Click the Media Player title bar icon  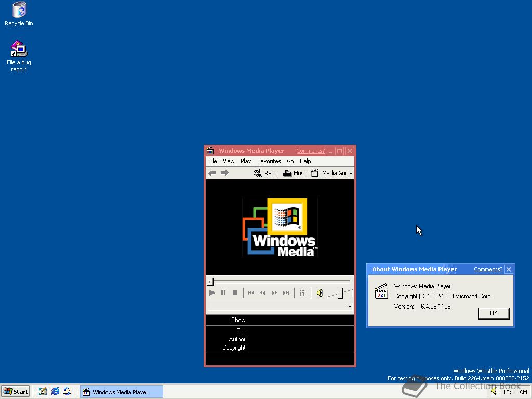pos(210,150)
